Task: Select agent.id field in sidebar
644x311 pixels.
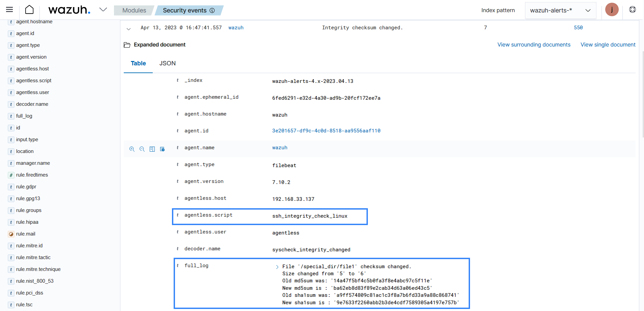Action: [x=25, y=33]
